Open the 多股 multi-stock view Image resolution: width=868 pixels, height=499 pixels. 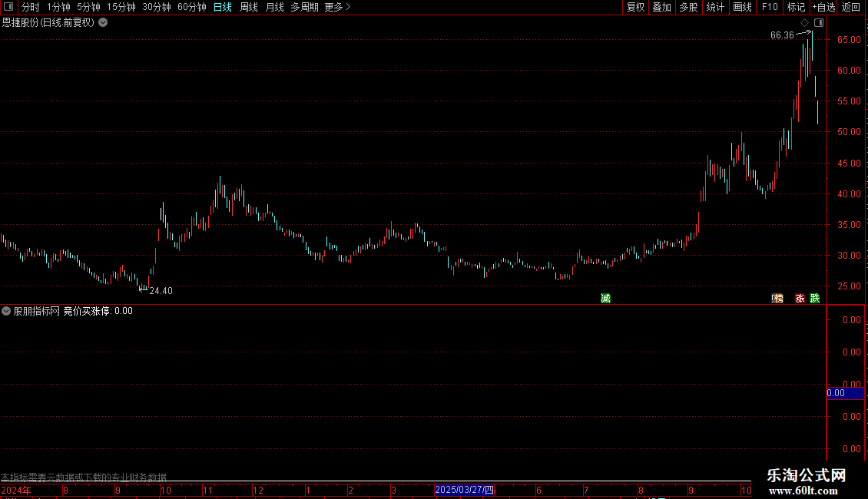(689, 7)
